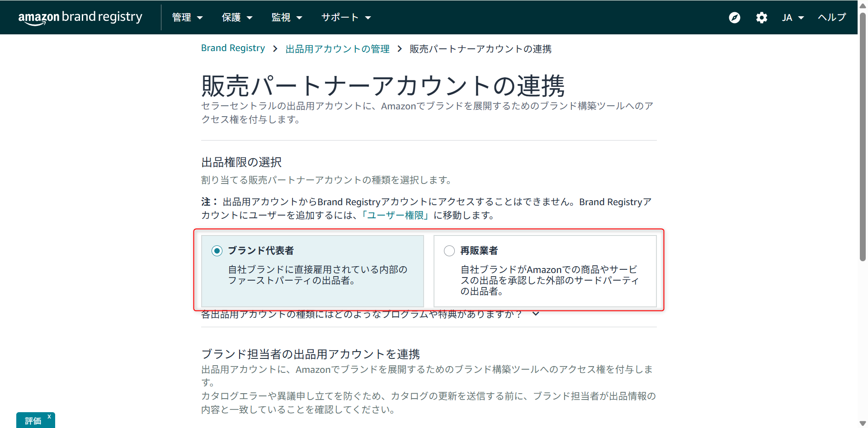The image size is (868, 428).
Task: Click the scrollbar down arrow
Action: pyautogui.click(x=863, y=423)
